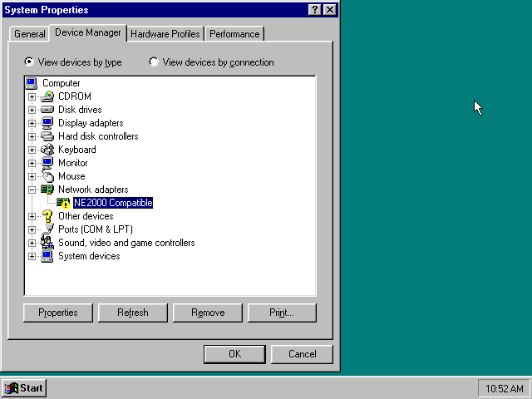
Task: Select the Network adapters label
Action: 93,190
